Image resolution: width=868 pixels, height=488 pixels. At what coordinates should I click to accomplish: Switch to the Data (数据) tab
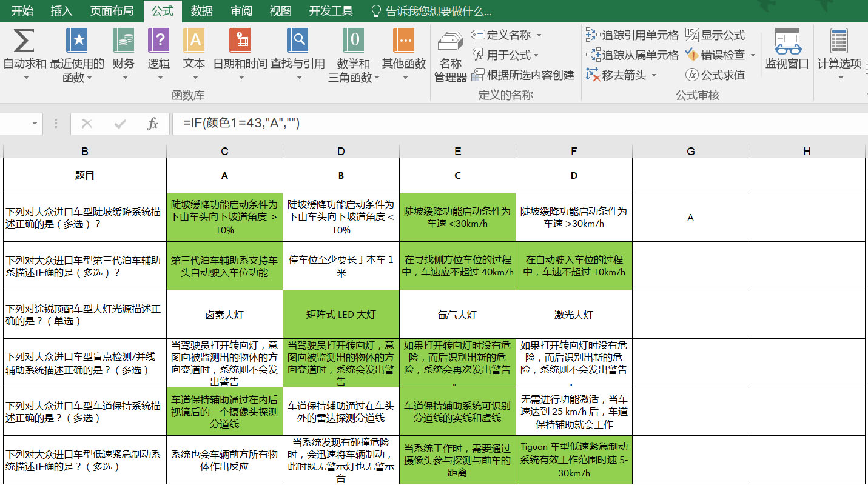202,11
